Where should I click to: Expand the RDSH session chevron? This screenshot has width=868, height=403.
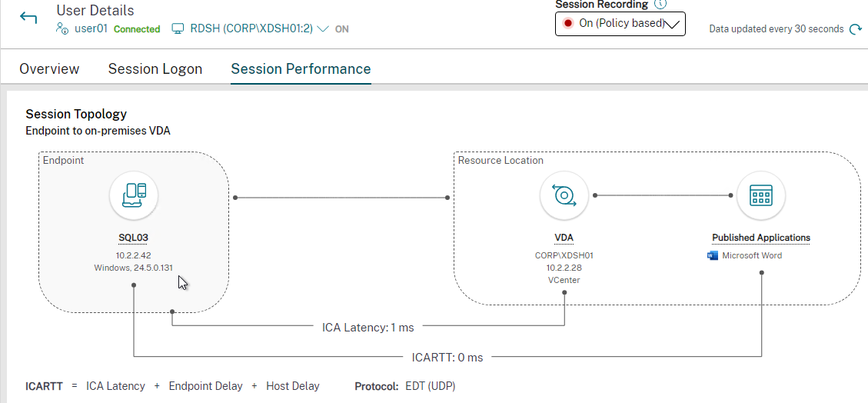coord(323,28)
